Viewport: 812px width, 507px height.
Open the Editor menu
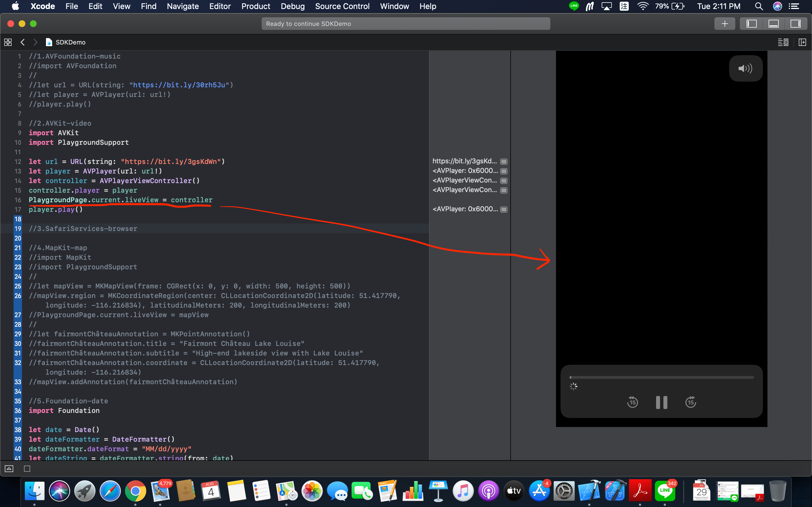click(220, 6)
